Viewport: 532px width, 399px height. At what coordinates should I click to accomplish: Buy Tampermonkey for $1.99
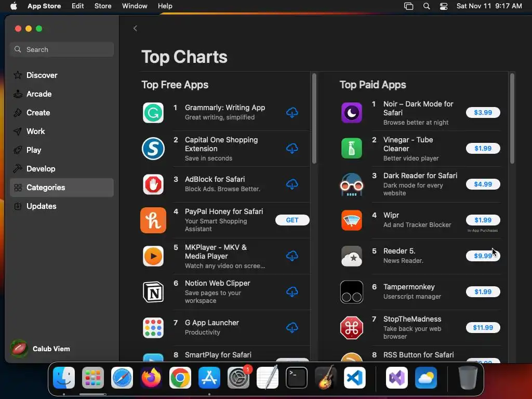[x=483, y=292]
